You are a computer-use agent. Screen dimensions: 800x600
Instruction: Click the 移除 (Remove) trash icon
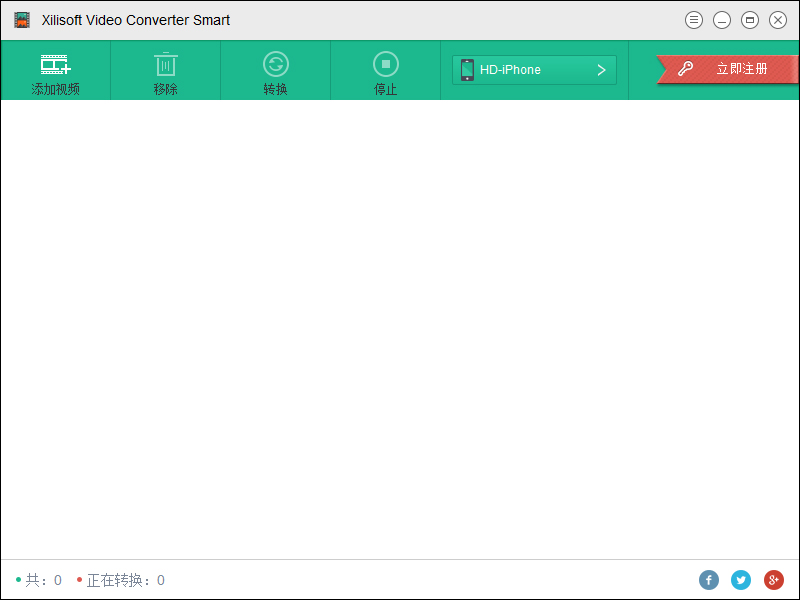165,62
